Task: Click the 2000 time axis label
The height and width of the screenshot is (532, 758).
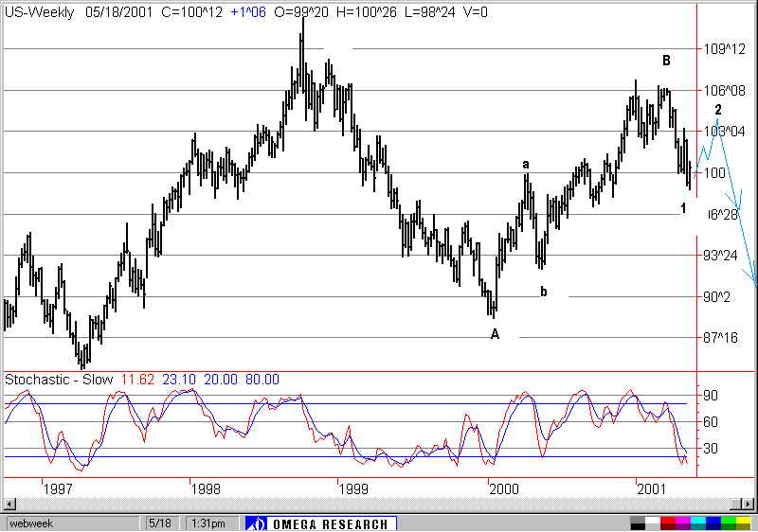Action: coord(504,489)
